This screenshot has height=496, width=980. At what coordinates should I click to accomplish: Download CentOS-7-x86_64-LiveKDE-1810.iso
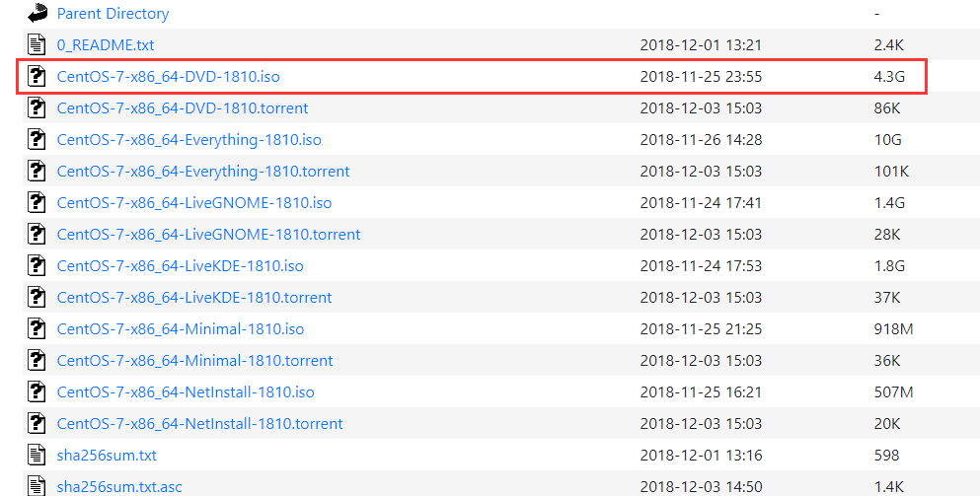(180, 266)
